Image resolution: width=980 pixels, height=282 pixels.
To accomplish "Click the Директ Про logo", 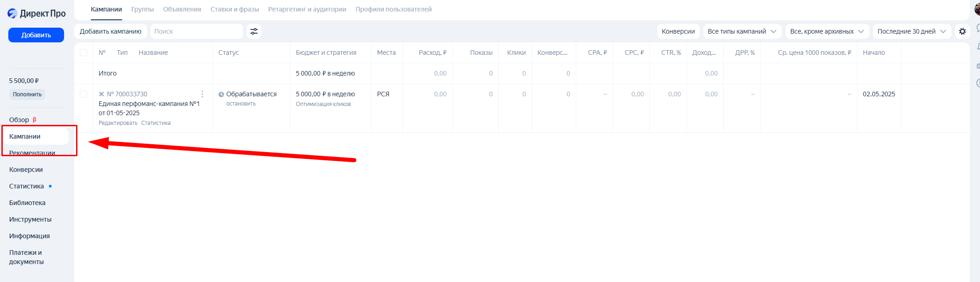I will (x=36, y=13).
